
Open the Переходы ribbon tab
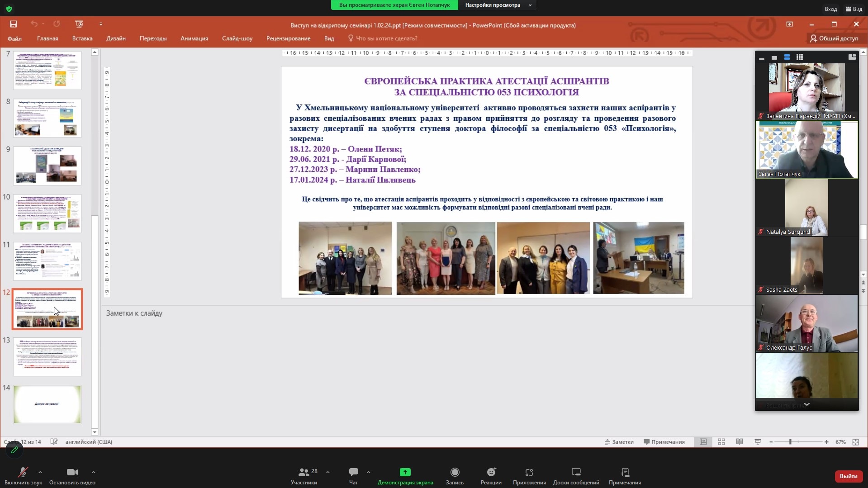click(153, 38)
